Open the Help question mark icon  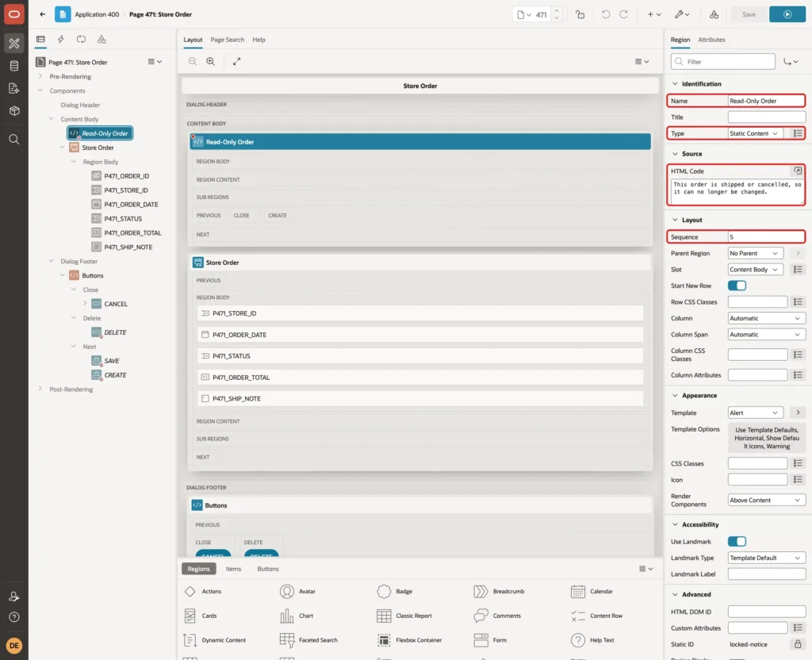[x=14, y=617]
